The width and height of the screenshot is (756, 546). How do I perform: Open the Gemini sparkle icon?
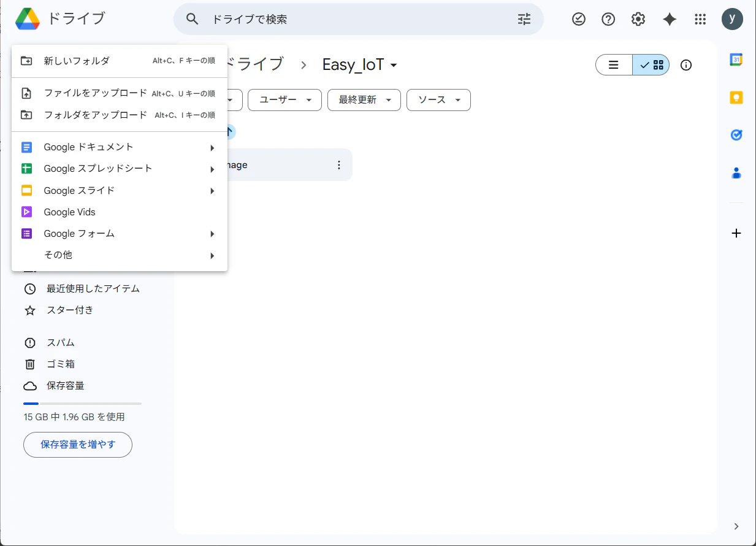[670, 19]
